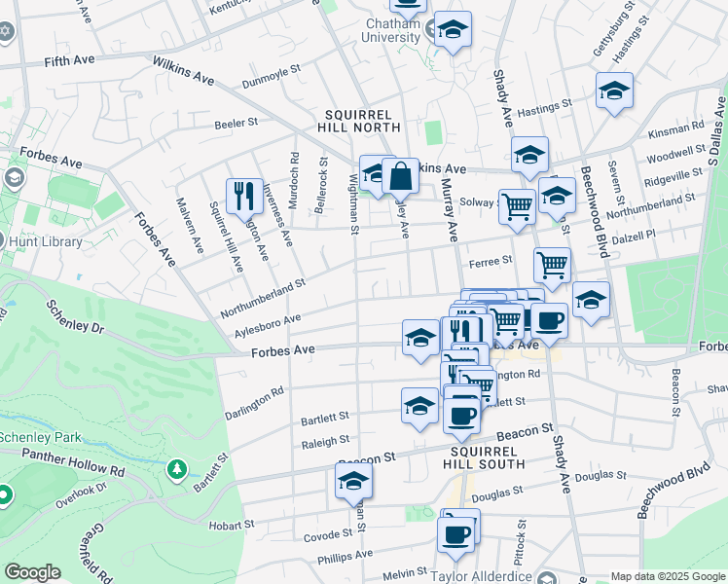The image size is (728, 584).
Task: Click the Murray Ave street label
Action: (x=449, y=210)
